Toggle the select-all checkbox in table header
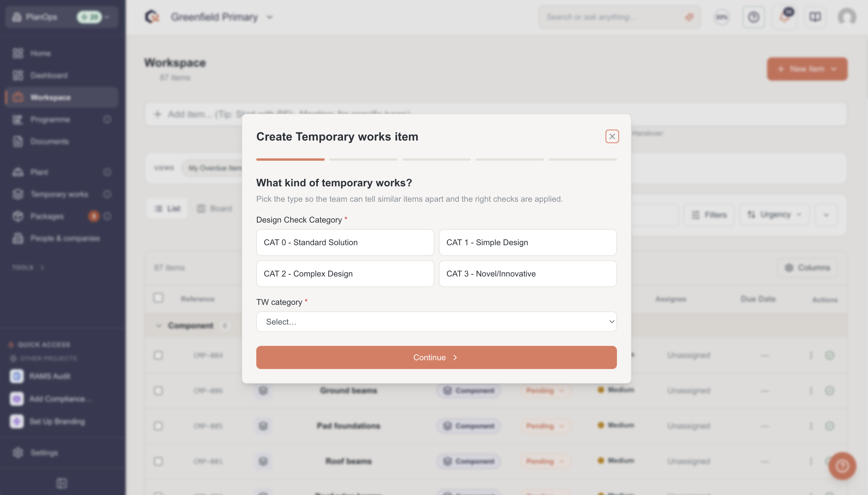This screenshot has height=495, width=868. [158, 298]
